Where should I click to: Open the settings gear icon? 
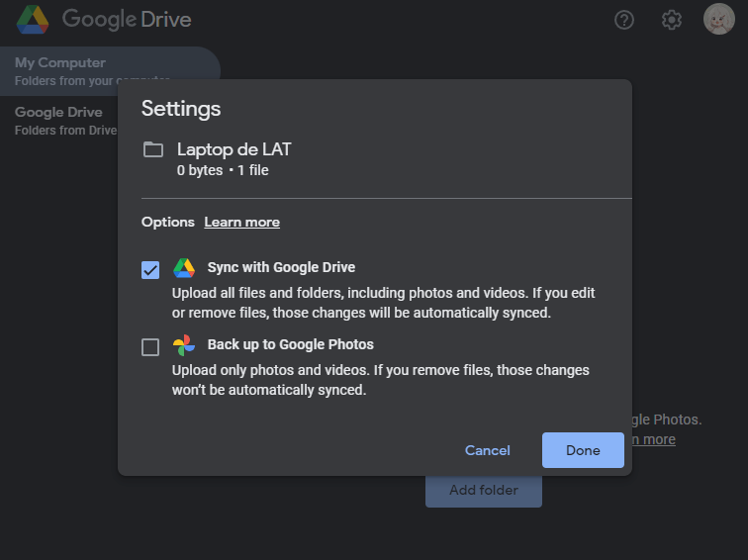(x=672, y=20)
